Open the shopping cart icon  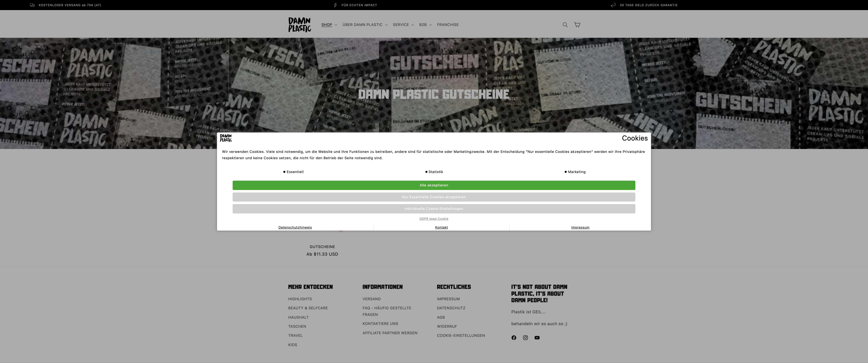(x=577, y=25)
